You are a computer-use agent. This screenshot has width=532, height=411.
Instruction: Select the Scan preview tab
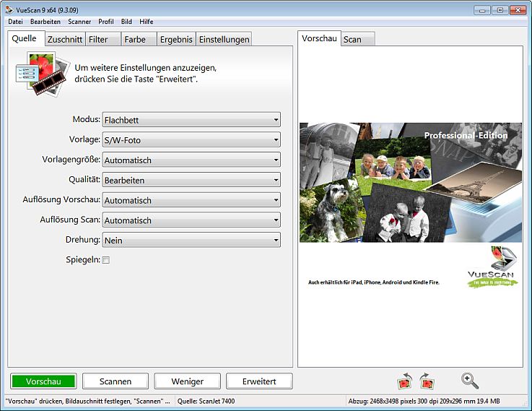[x=358, y=40]
